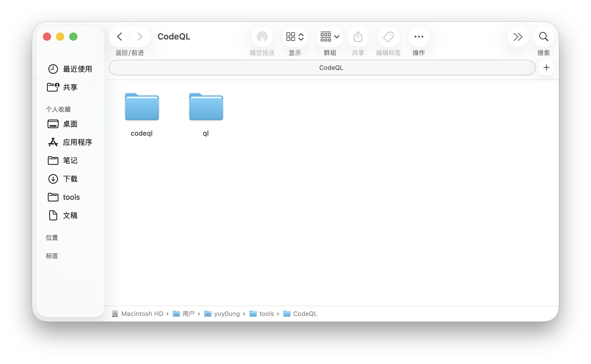This screenshot has height=364, width=591.
Task: Click the Edit Tags icon
Action: coord(388,37)
